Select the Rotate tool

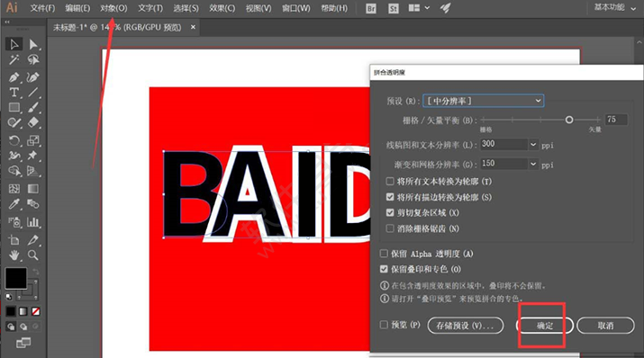click(x=14, y=140)
